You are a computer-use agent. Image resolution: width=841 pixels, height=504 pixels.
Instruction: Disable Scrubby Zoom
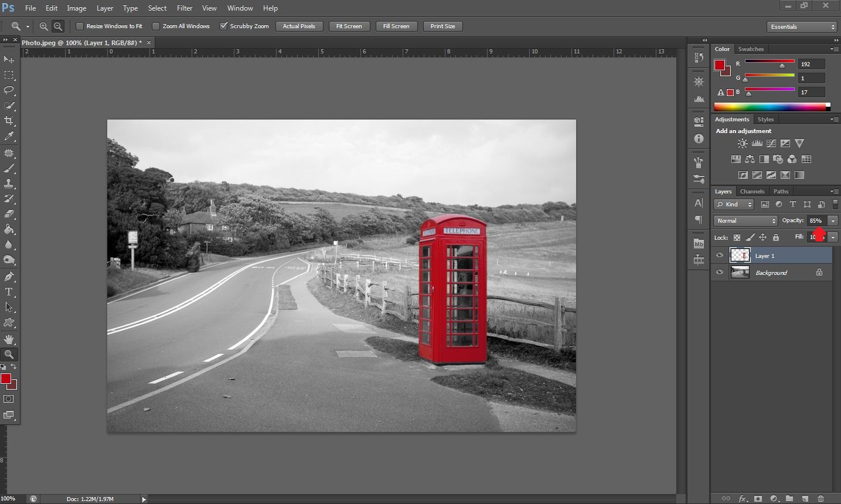coord(224,26)
